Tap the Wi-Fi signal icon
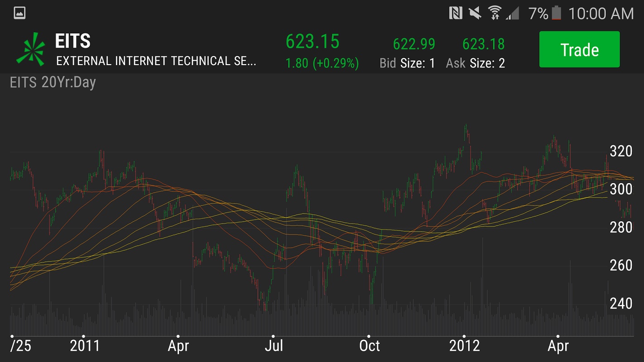This screenshot has width=644, height=362. [x=495, y=14]
